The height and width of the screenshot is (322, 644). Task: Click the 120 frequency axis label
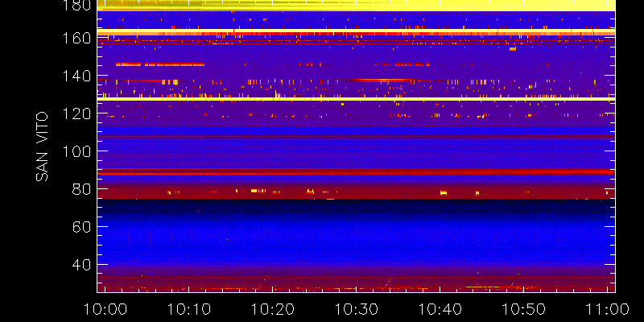point(76,114)
